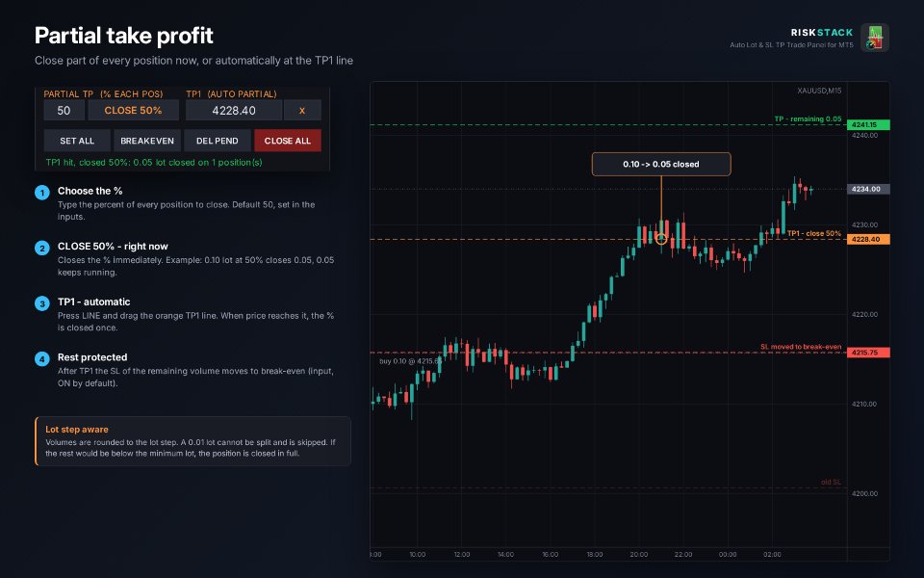Click the 'old SL' line label
This screenshot has height=578, width=924.
pos(831,482)
